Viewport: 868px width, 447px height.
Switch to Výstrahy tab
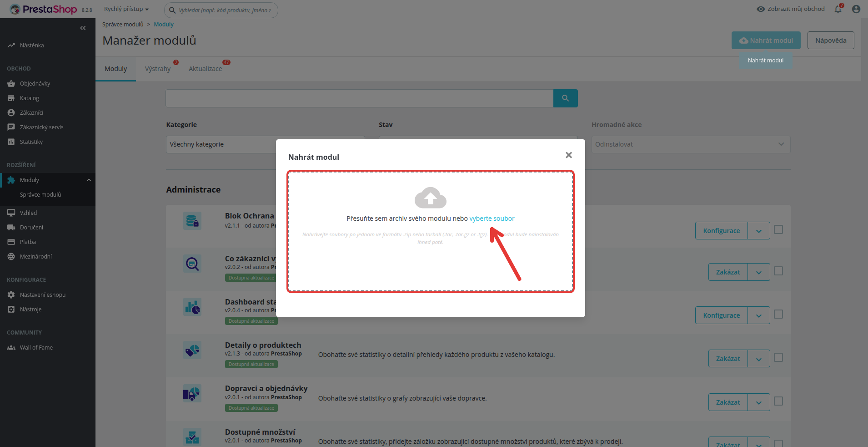pyautogui.click(x=158, y=69)
